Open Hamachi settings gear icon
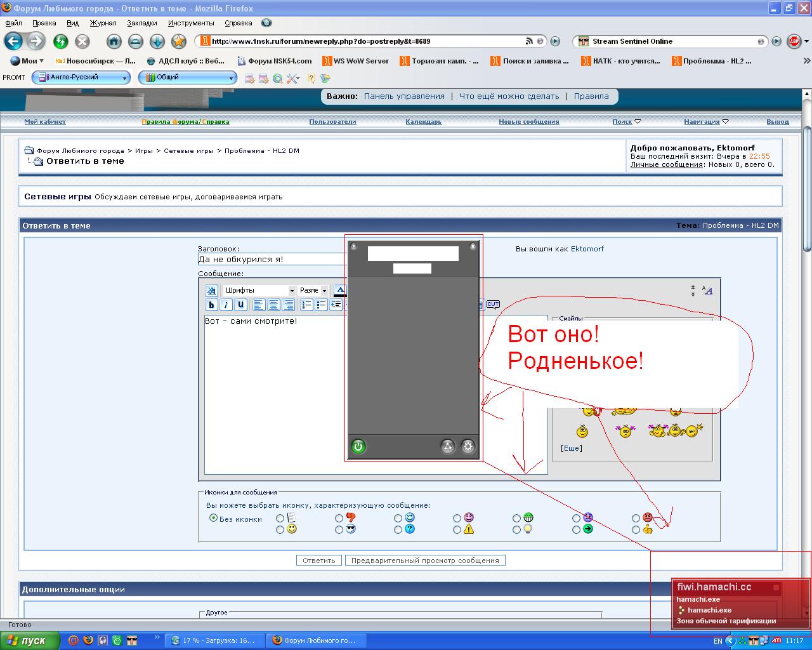The image size is (812, 650). 468,446
